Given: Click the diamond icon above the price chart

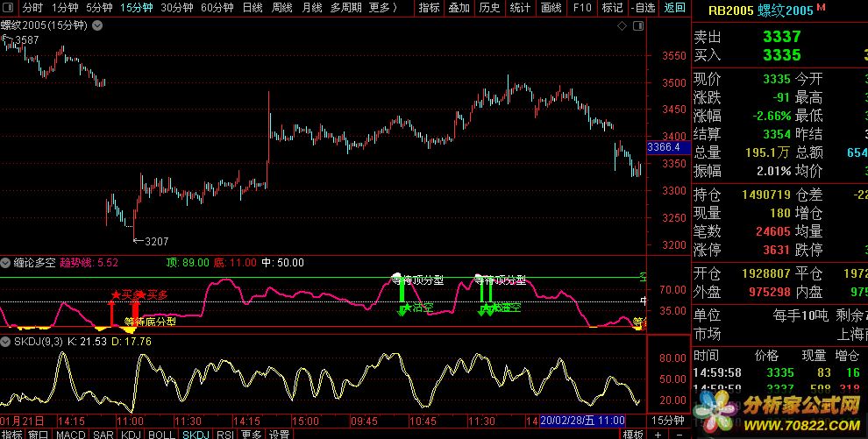Looking at the screenshot, I should [x=623, y=26].
